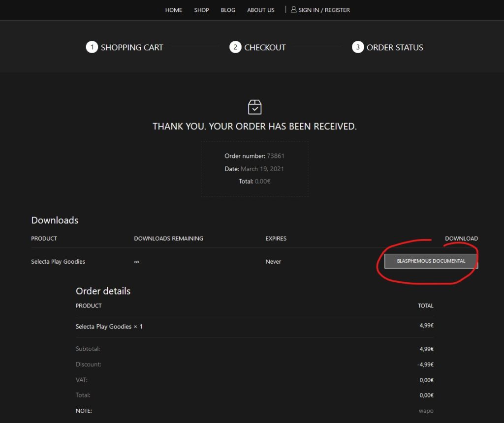The width and height of the screenshot is (504, 423).
Task: Select the ORDER STATUS step label
Action: (x=395, y=47)
